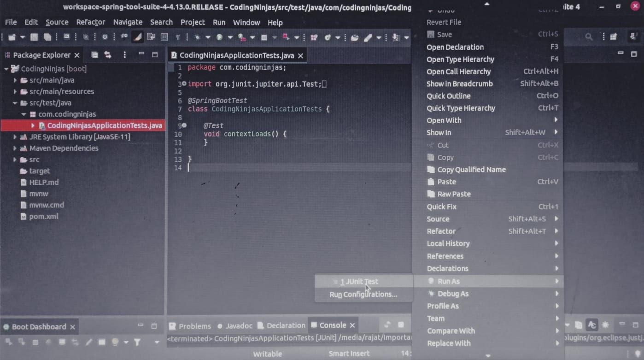Choose 'Run Configurations...' from submenu

(363, 294)
